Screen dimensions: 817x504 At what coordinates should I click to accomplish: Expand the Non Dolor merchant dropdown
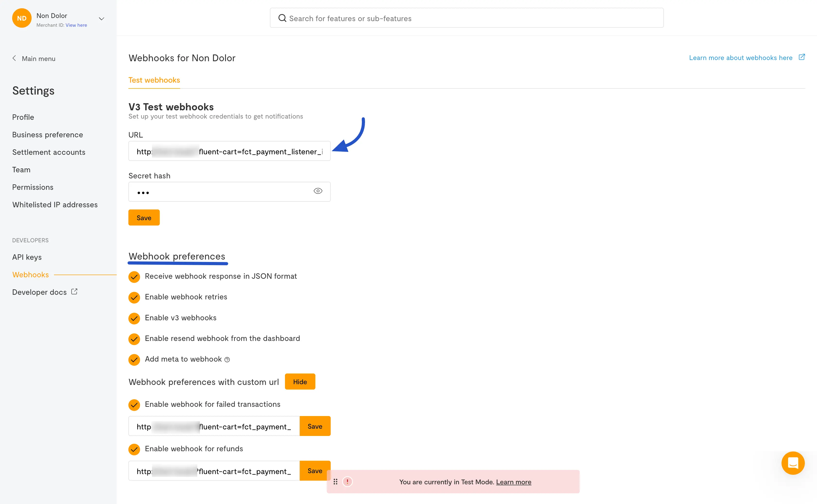tap(101, 19)
